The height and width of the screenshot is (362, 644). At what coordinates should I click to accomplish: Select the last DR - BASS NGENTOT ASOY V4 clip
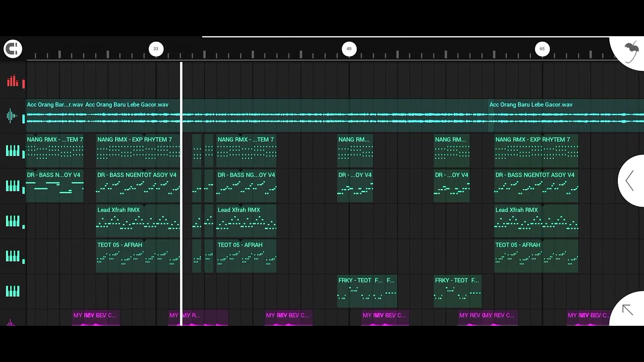[536, 186]
